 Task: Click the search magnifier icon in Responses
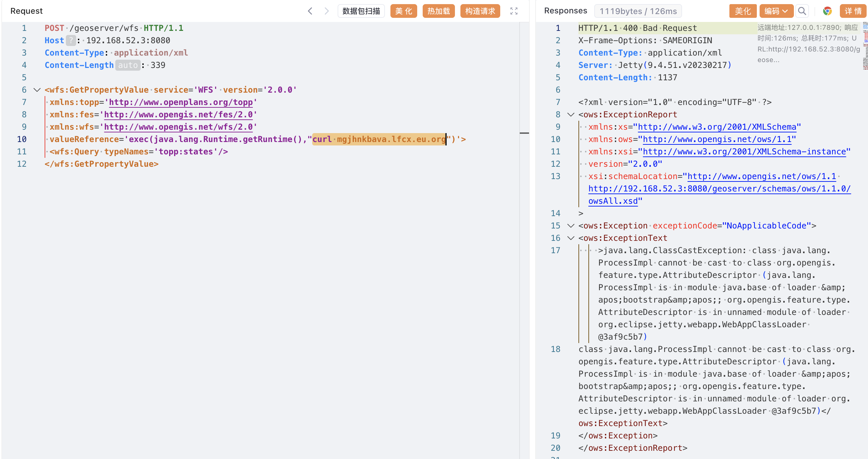point(802,11)
